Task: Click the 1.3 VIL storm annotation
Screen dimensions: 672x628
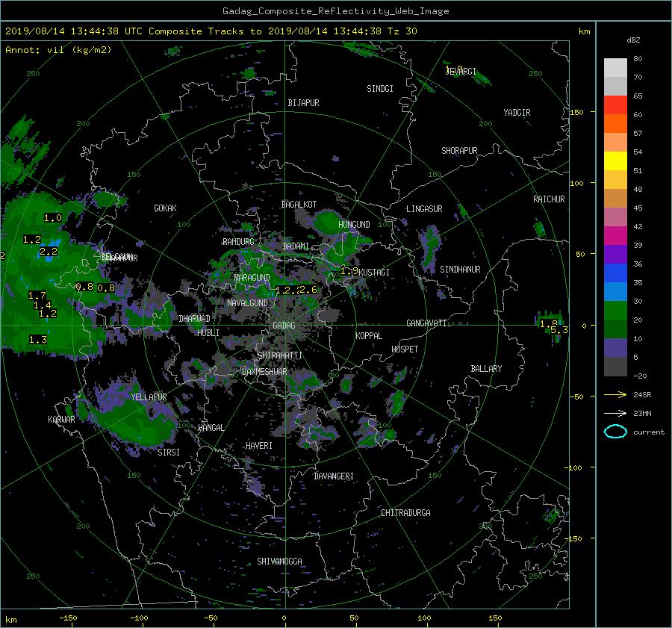Action: click(38, 340)
